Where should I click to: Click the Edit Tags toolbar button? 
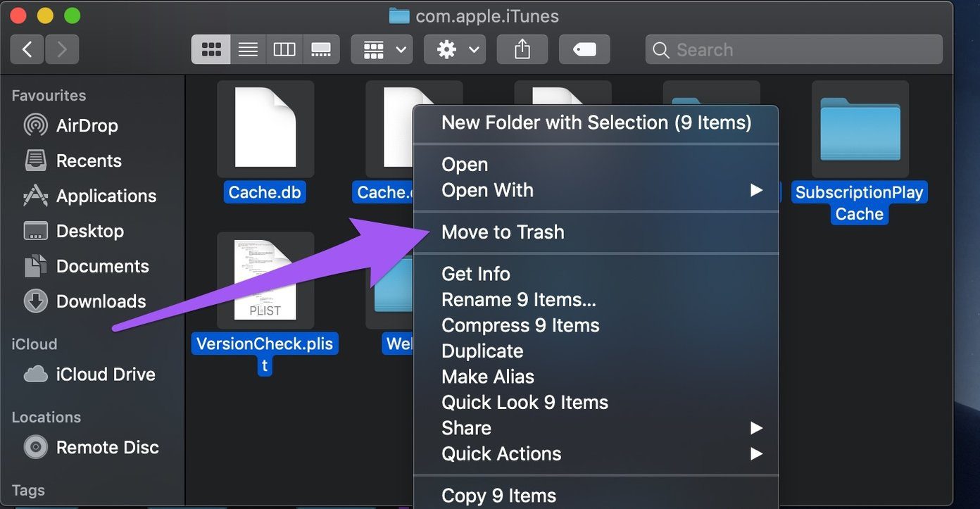point(584,49)
